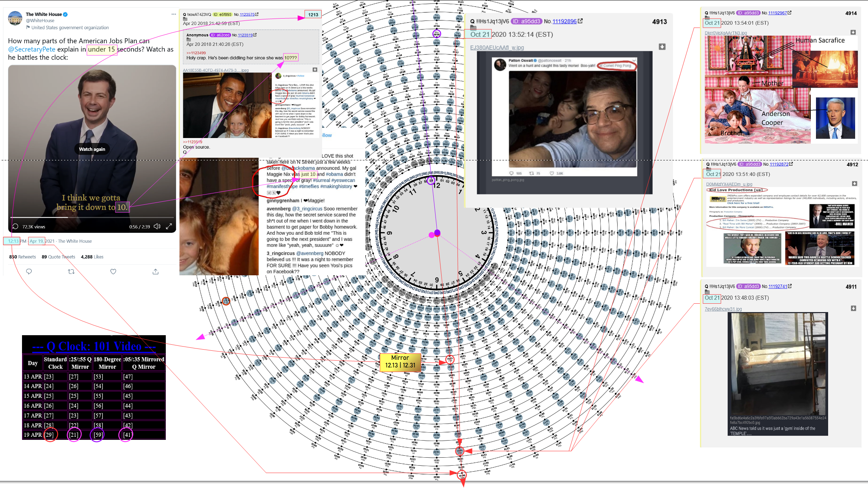Open the three-dot more menu on the tweet
868x488 pixels.
(x=174, y=14)
